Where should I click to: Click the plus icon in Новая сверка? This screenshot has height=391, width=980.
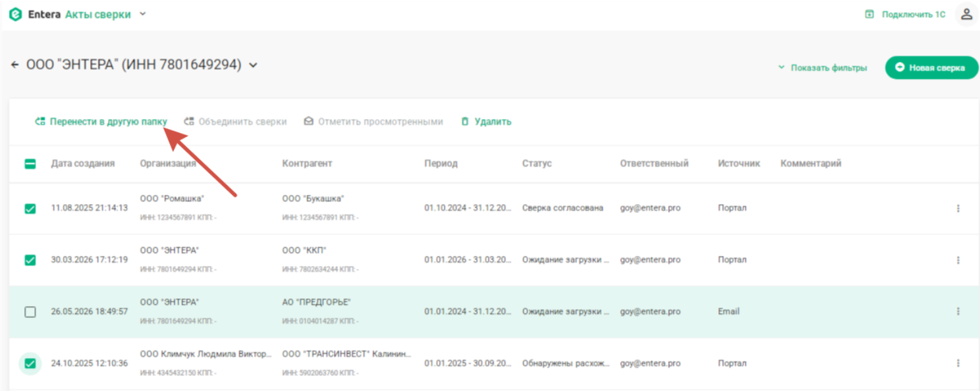click(x=900, y=68)
